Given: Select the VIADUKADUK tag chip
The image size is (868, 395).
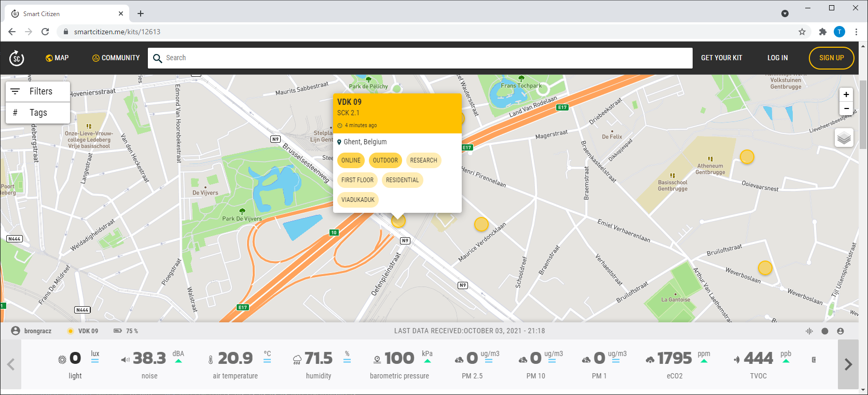Looking at the screenshot, I should (x=358, y=200).
